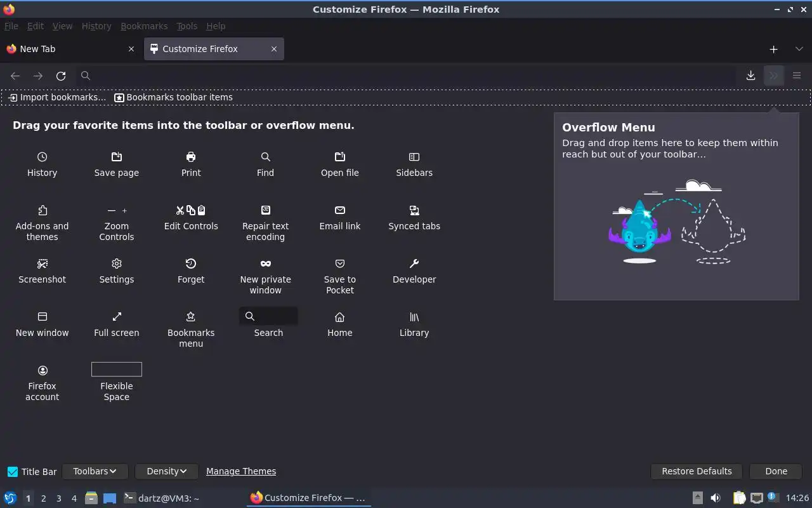
Task: Toggle the Title Bar checkbox
Action: (13, 471)
